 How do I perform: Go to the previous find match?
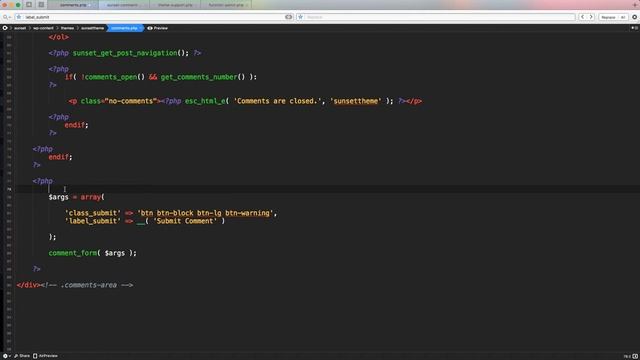(x=582, y=17)
